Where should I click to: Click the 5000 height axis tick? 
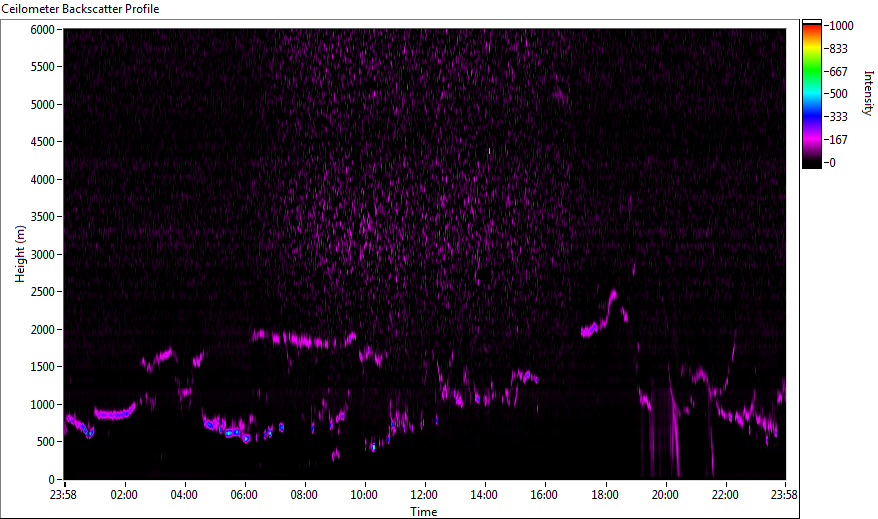43,105
